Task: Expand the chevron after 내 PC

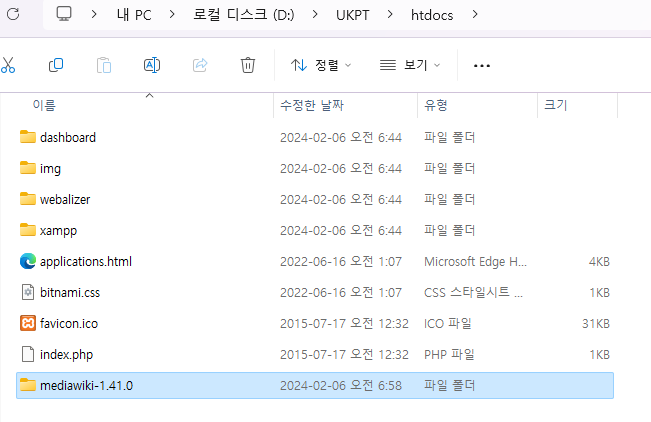Action: [x=172, y=15]
